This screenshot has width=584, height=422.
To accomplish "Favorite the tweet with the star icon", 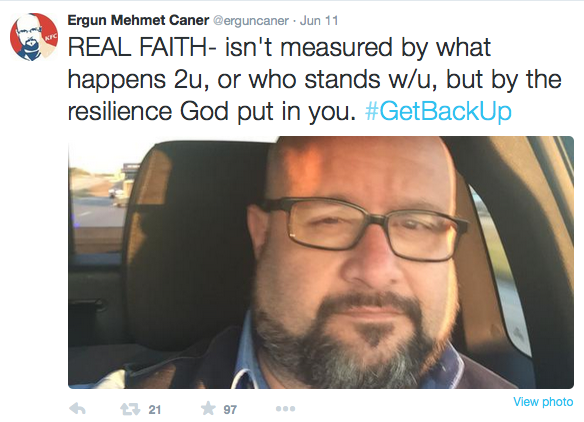I will [x=208, y=408].
